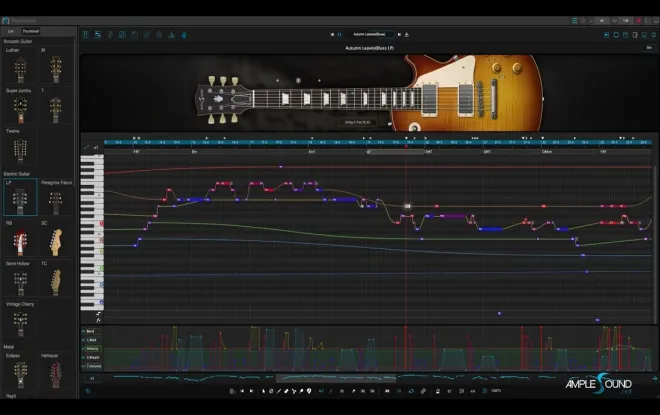Select the pencil draw tool
Screen dimensions: 660x415
(279, 391)
